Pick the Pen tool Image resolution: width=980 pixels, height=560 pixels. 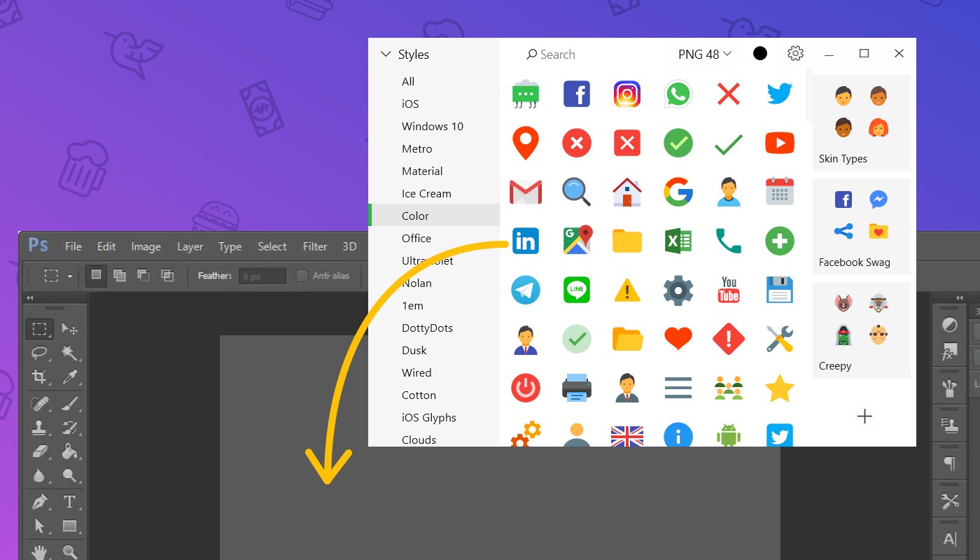tap(39, 501)
